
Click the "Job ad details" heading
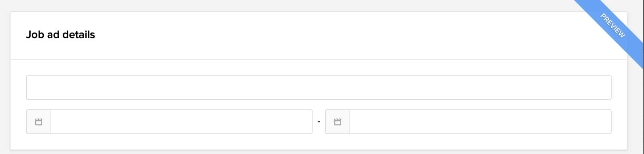60,35
